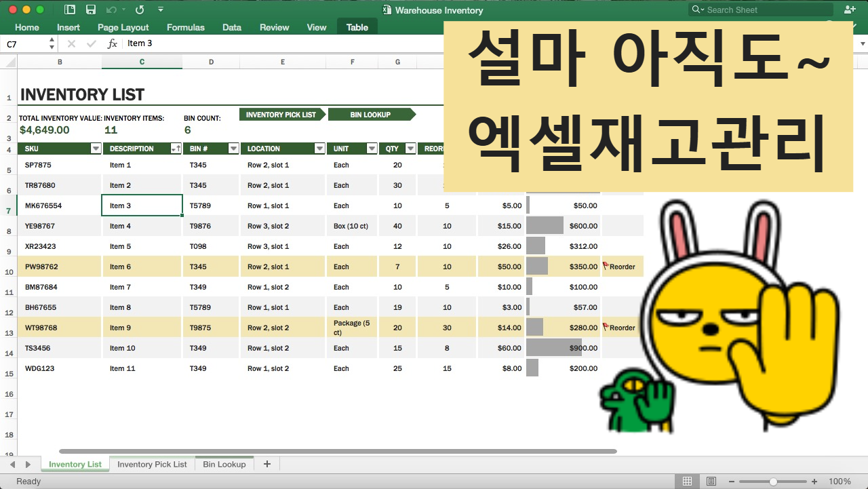This screenshot has height=489, width=868.
Task: Switch to Inventory Pick List sheet tab
Action: point(152,465)
